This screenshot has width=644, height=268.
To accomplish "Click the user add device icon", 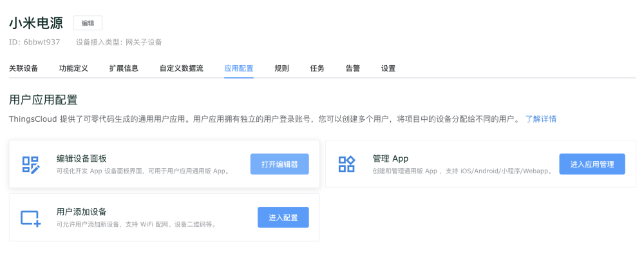I will (x=31, y=218).
